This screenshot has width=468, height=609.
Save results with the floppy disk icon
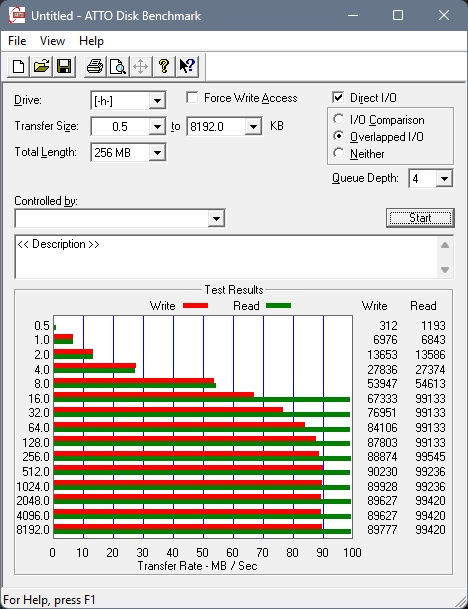[64, 66]
